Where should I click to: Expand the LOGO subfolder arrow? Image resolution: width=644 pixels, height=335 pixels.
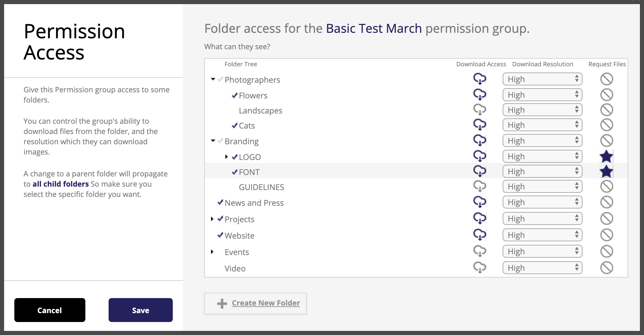(x=226, y=157)
